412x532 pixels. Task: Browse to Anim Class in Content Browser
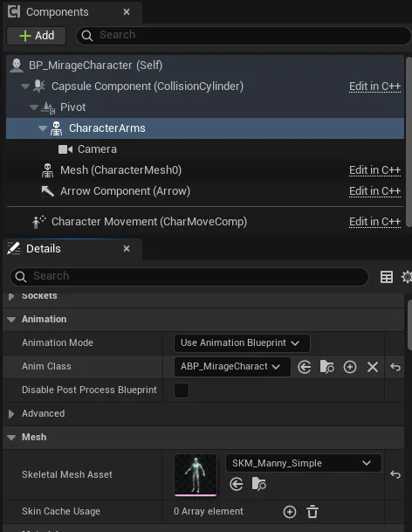click(326, 367)
